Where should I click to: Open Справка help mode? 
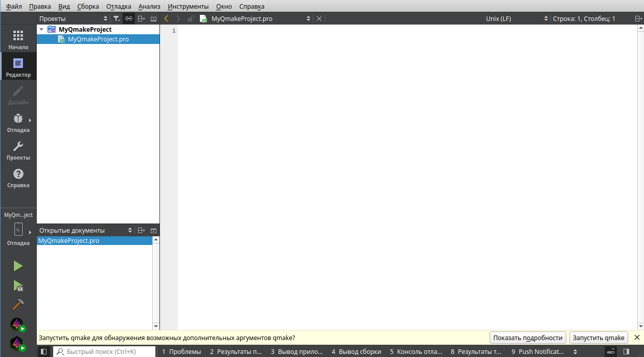click(x=18, y=178)
